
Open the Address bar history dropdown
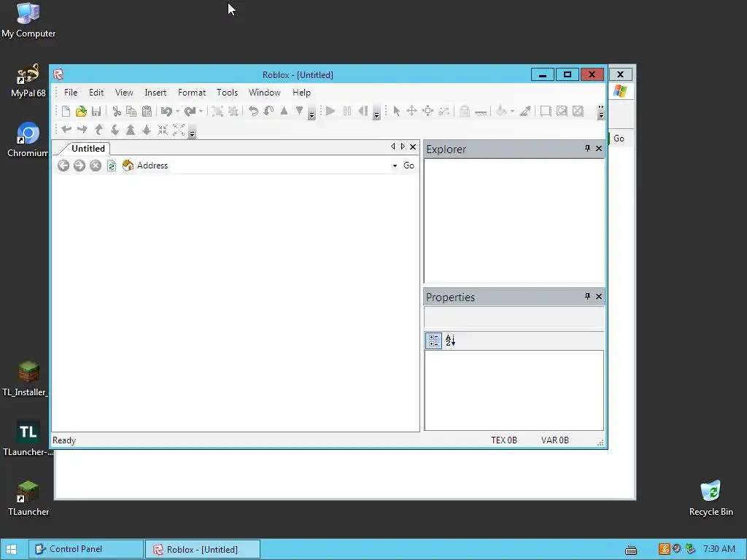tap(395, 166)
